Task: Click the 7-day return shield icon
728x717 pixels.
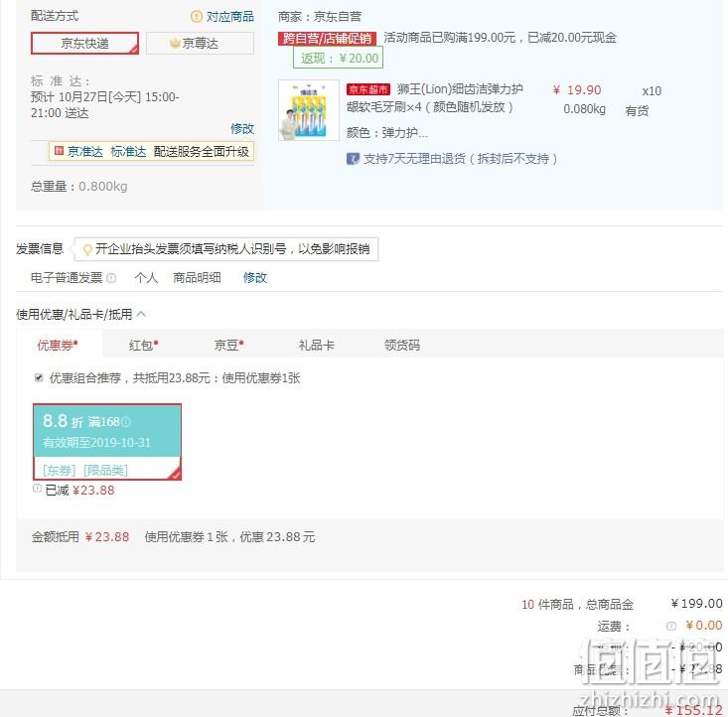Action: (353, 159)
